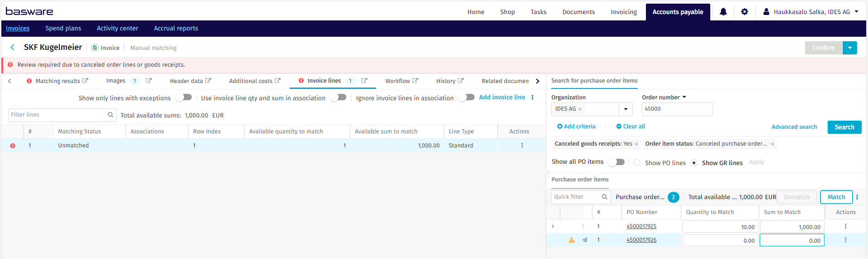Remove the IDES AG organization tag
The image size is (868, 259).
[580, 109]
